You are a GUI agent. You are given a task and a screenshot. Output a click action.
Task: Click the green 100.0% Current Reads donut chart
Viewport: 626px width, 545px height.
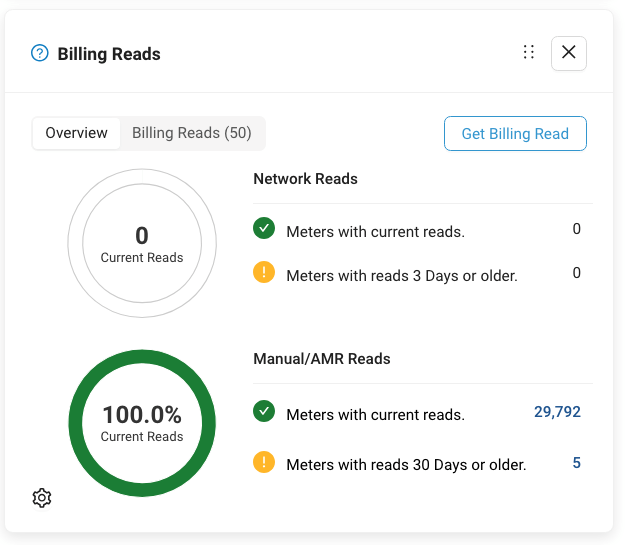pos(142,422)
